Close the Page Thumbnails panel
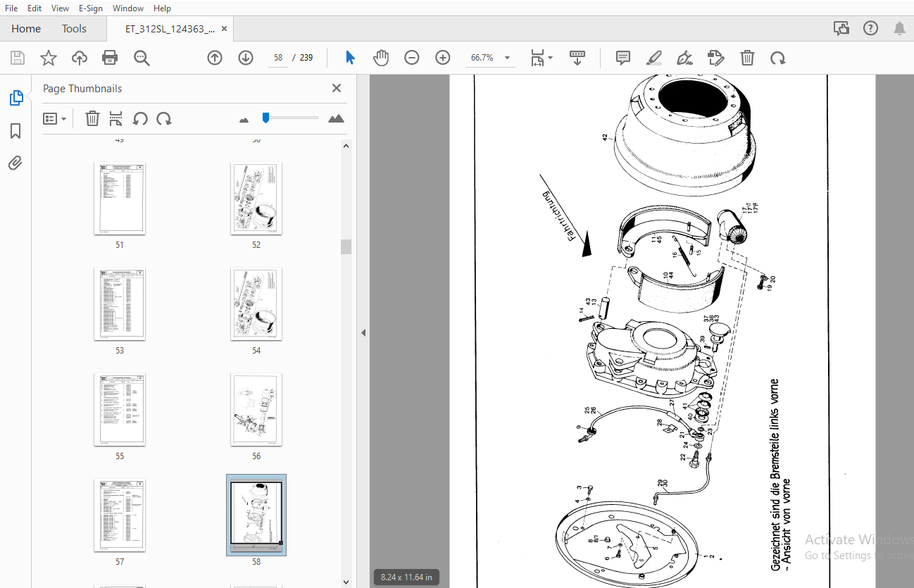 pyautogui.click(x=337, y=88)
